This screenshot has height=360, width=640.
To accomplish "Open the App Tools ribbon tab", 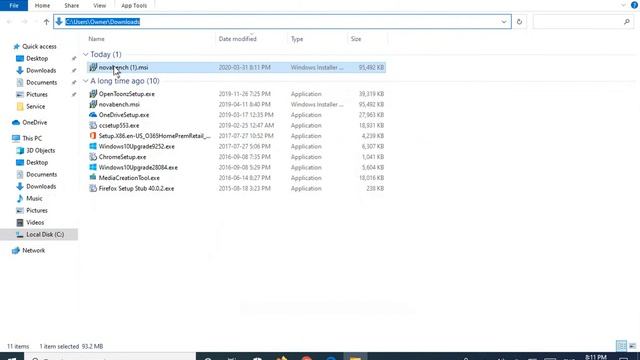I will (x=134, y=6).
